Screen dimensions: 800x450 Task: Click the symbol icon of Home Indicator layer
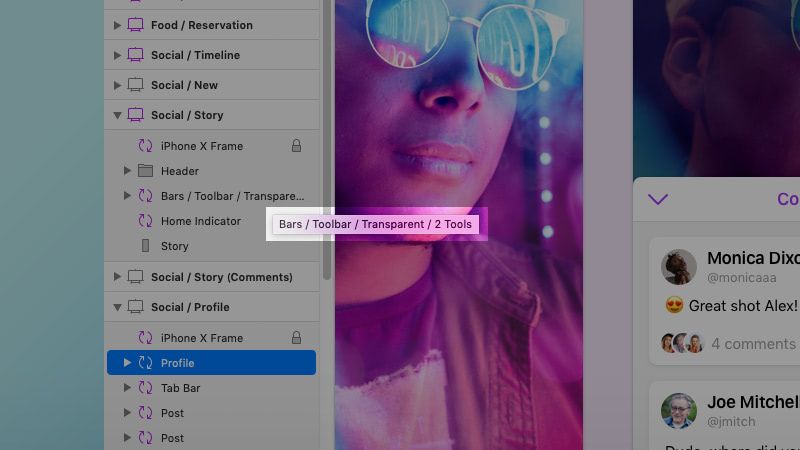pyautogui.click(x=145, y=221)
